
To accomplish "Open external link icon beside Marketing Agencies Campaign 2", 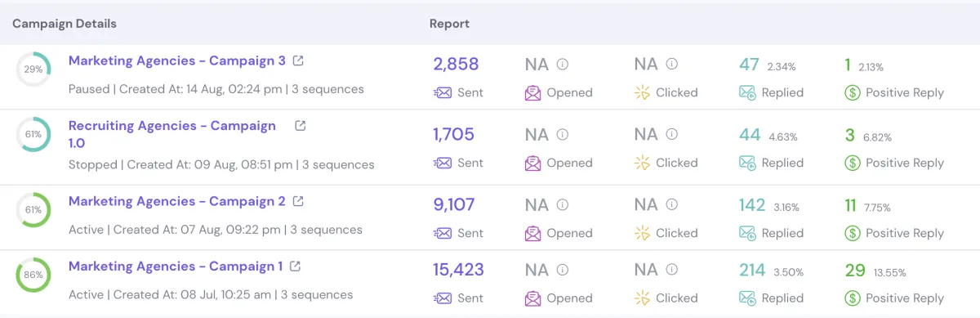I will pos(299,201).
